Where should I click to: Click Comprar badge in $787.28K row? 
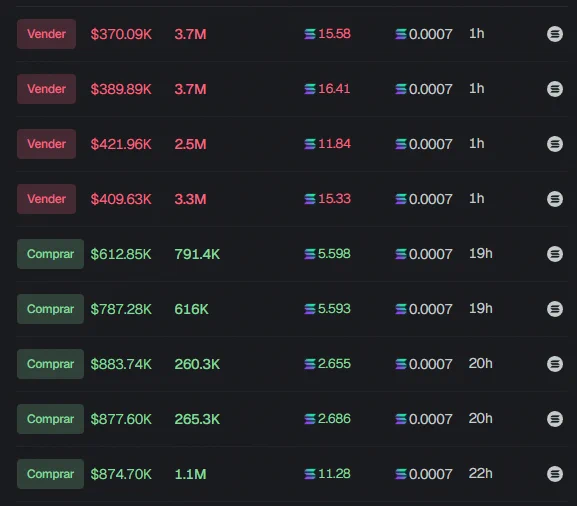[x=50, y=309]
